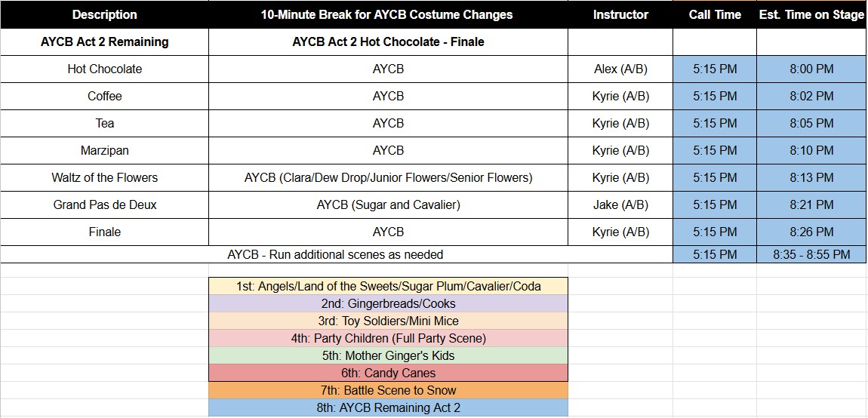Screen dimensions: 868x418
Task: Select the "8:35 - 8:55 PM" cell
Action: tap(811, 254)
